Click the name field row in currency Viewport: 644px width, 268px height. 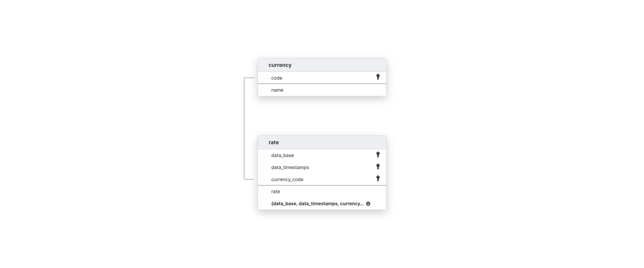pyautogui.click(x=322, y=90)
